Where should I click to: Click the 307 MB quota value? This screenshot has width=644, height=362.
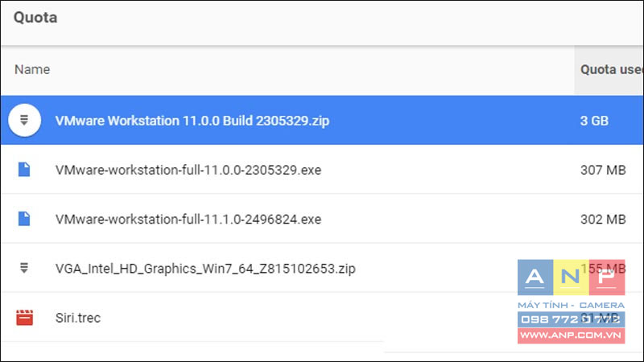click(603, 170)
